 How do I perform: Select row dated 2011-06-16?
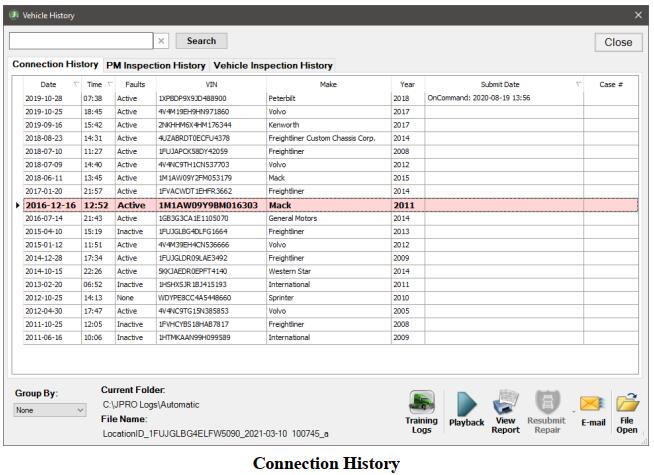(x=331, y=337)
